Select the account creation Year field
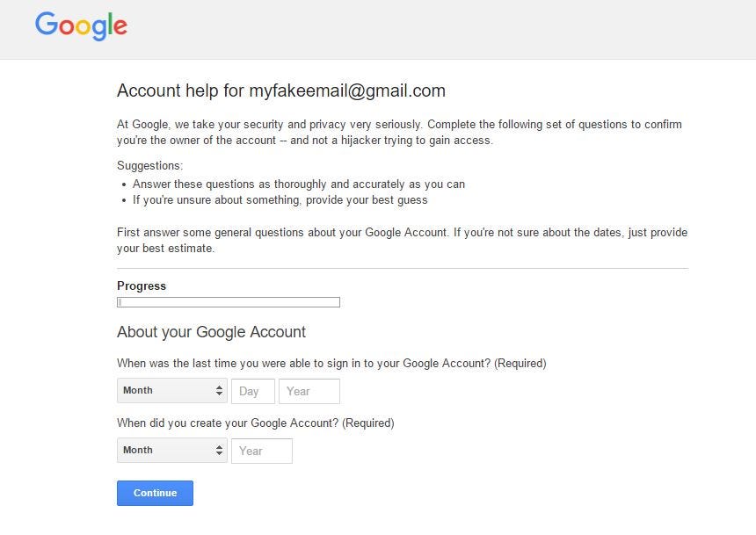The height and width of the screenshot is (535, 756). click(261, 451)
